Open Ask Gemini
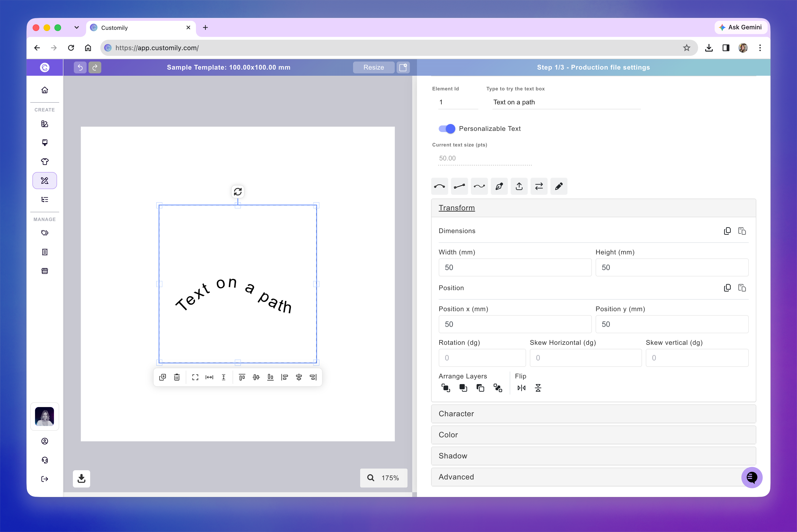Viewport: 797px width, 532px height. (x=740, y=27)
